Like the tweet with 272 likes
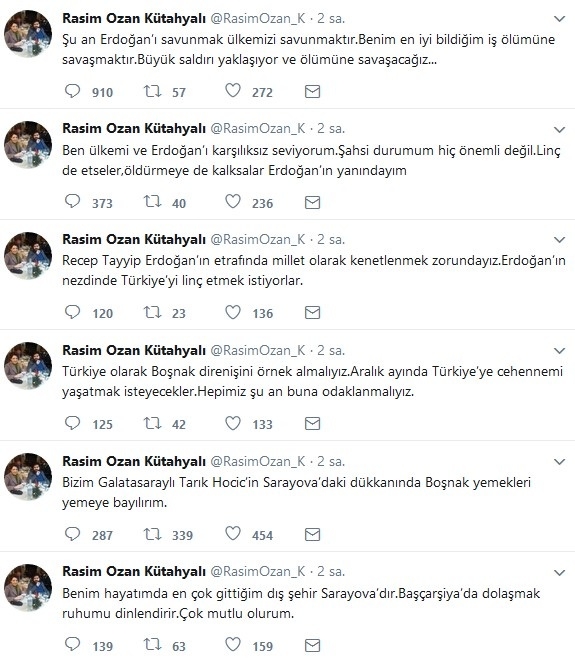Image resolution: width=575 pixels, height=661 pixels. pos(233,91)
